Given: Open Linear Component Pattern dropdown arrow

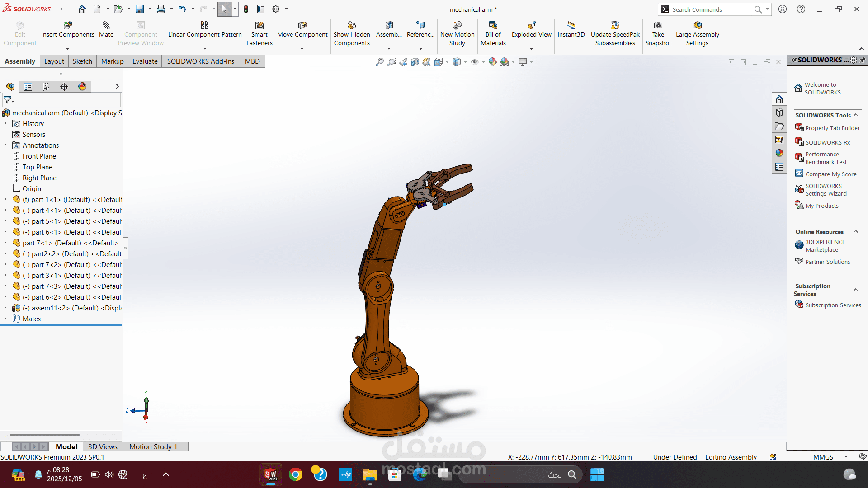Looking at the screenshot, I should (205, 49).
